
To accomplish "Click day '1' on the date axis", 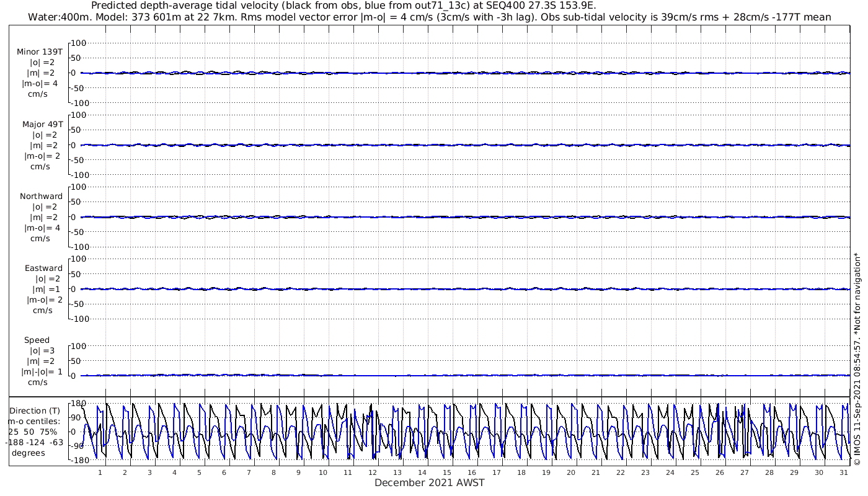I will point(100,472).
